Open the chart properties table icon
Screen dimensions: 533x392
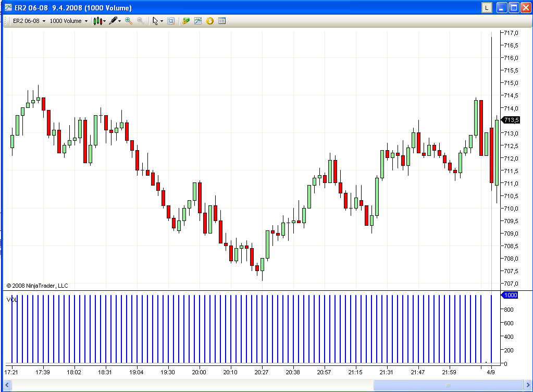(222, 21)
